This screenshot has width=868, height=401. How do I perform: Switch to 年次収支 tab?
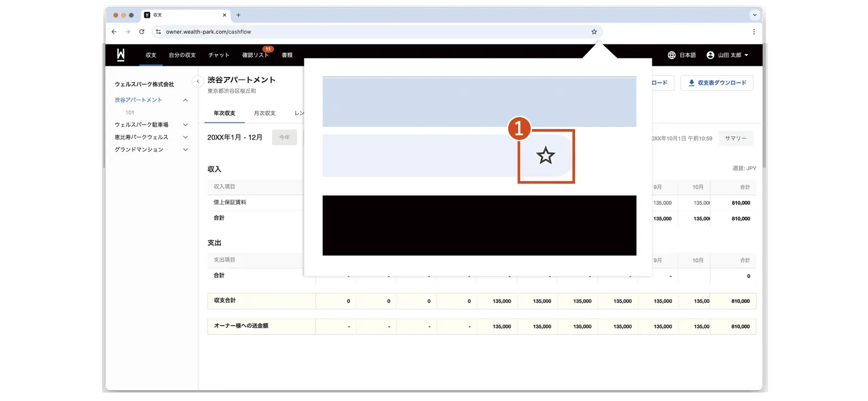point(225,113)
